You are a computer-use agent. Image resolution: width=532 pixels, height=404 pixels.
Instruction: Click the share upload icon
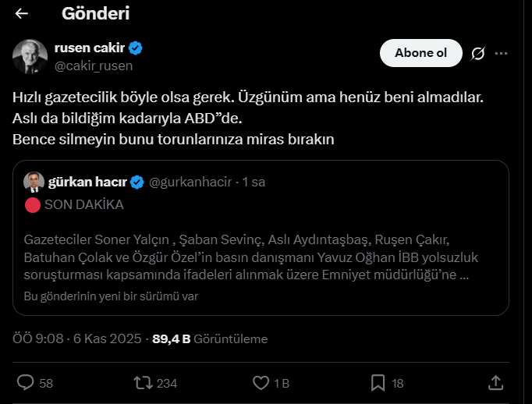(495, 383)
